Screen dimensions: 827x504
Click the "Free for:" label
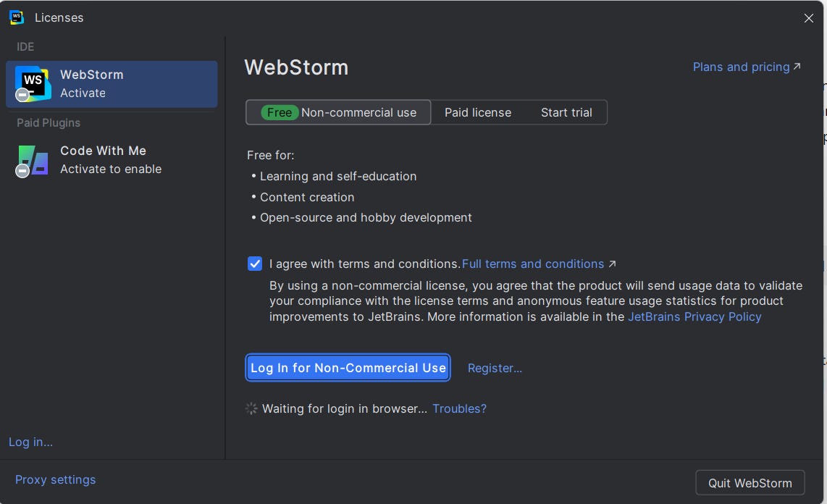(271, 155)
